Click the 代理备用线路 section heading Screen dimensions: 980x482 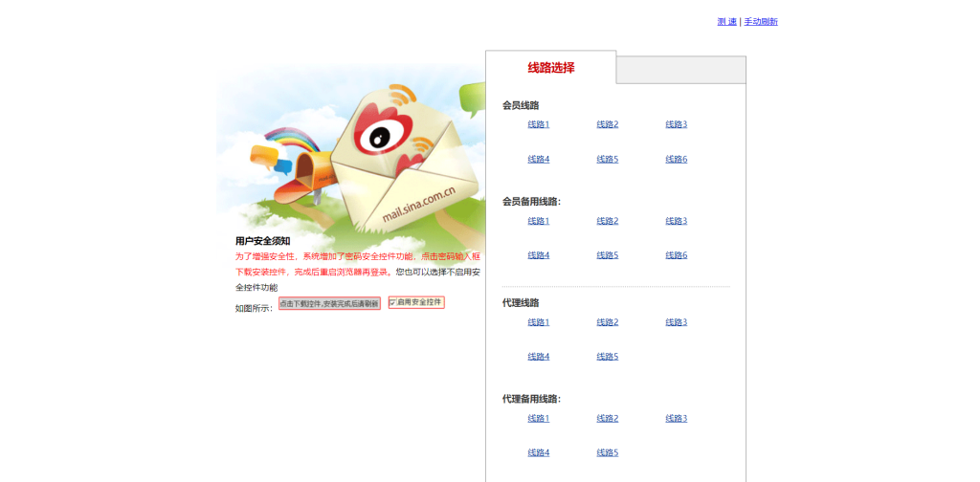click(x=531, y=399)
